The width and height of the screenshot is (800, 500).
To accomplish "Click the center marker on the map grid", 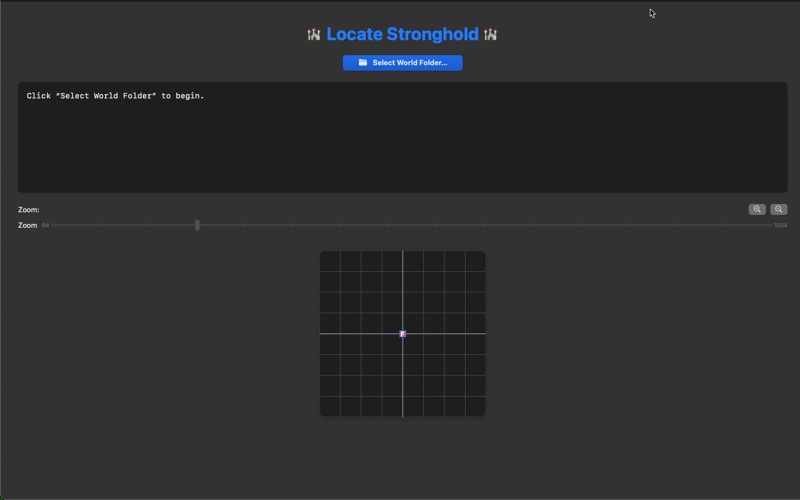I will point(403,334).
